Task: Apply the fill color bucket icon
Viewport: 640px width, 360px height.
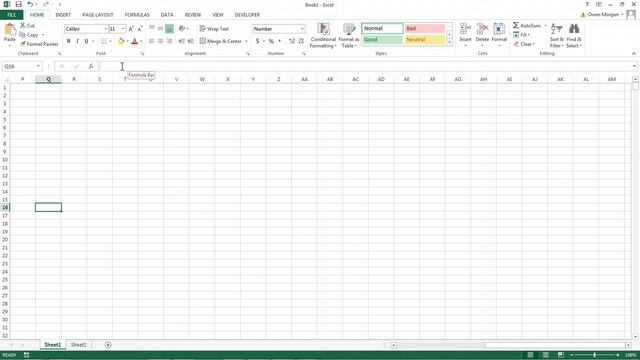Action: (121, 41)
